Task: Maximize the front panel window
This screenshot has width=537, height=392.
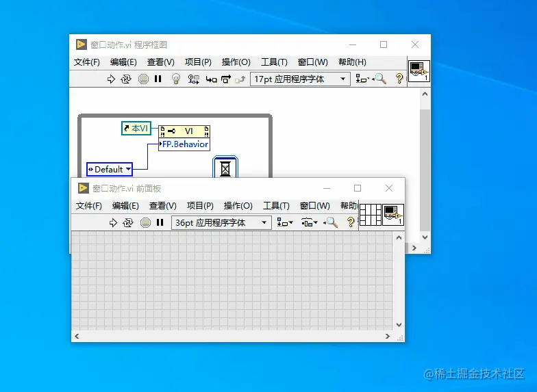Action: pos(358,188)
